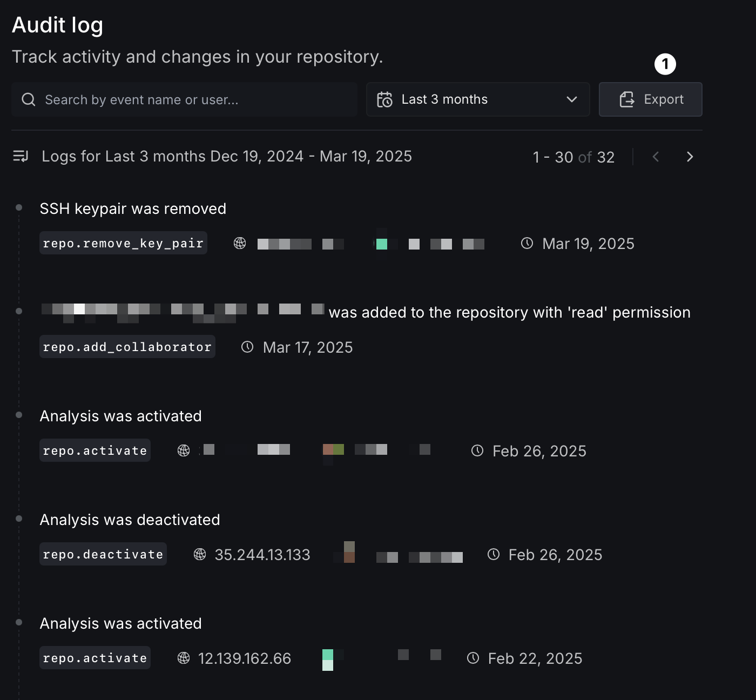
Task: Click the repo.deactivate event tag
Action: pyautogui.click(x=103, y=555)
